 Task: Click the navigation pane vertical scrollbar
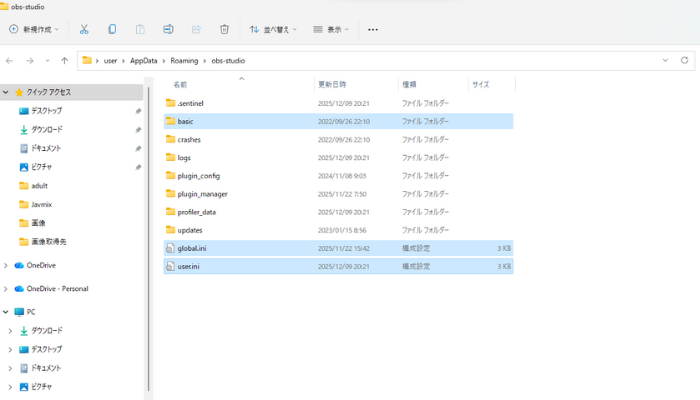click(148, 239)
